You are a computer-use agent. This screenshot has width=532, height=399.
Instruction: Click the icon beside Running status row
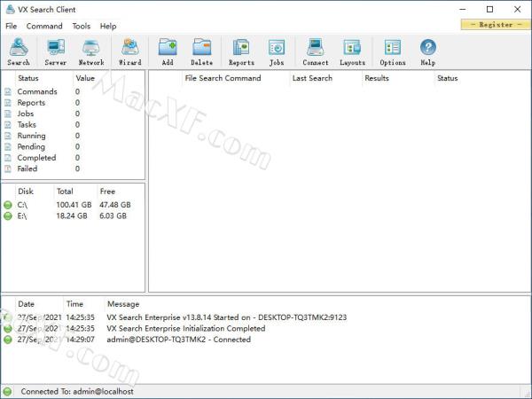pos(8,136)
